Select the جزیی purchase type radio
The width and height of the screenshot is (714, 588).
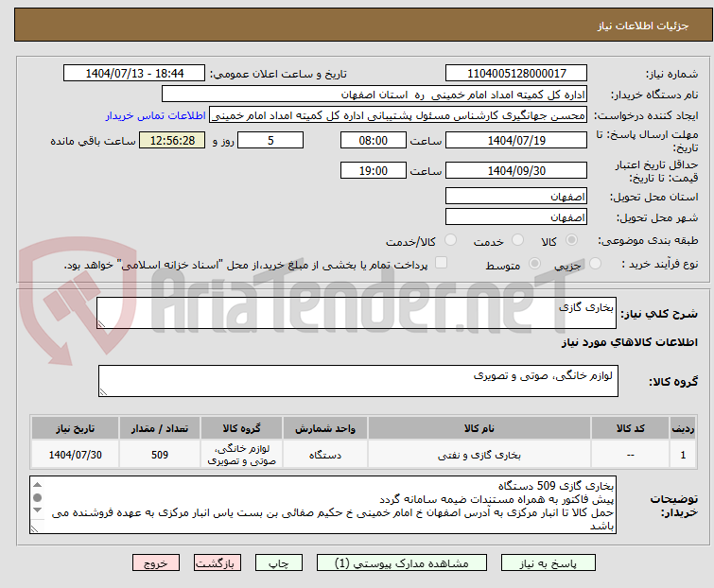595,263
